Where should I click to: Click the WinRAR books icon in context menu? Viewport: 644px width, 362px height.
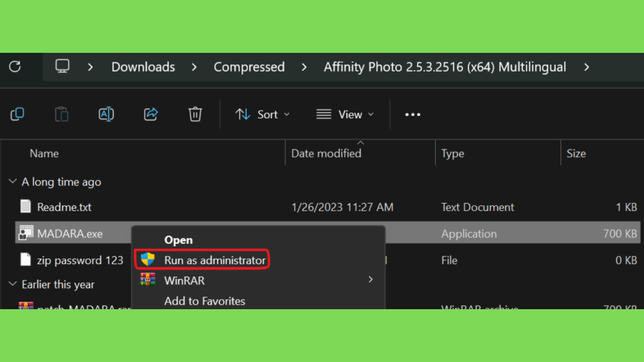(148, 280)
